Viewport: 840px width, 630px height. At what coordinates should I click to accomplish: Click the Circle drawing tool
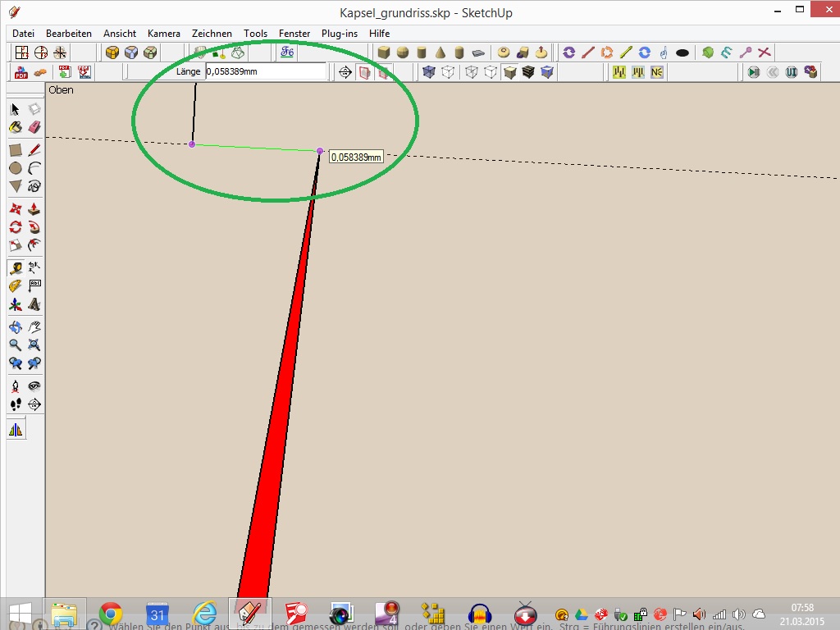(15, 168)
